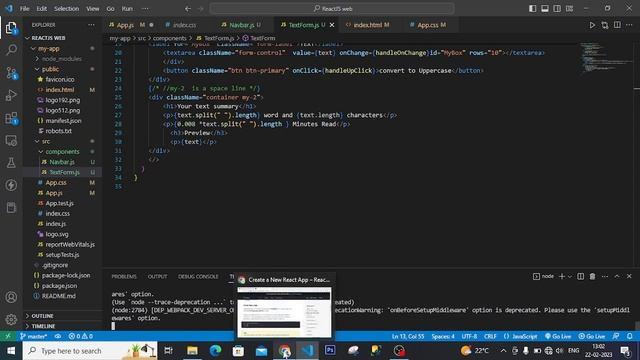This screenshot has height=360, width=640.
Task: Toggle Panel layout icon
Action: point(544,9)
